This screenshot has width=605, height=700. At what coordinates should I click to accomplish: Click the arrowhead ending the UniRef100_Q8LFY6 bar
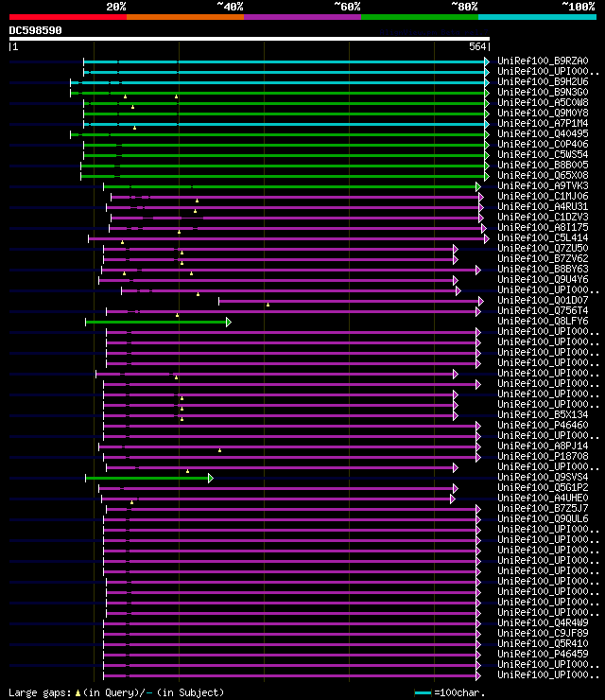click(229, 322)
